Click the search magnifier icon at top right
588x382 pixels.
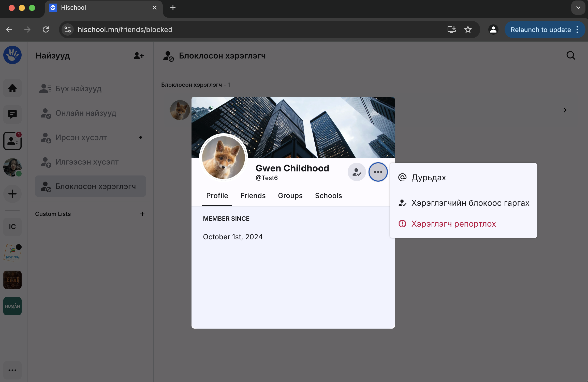click(x=571, y=55)
